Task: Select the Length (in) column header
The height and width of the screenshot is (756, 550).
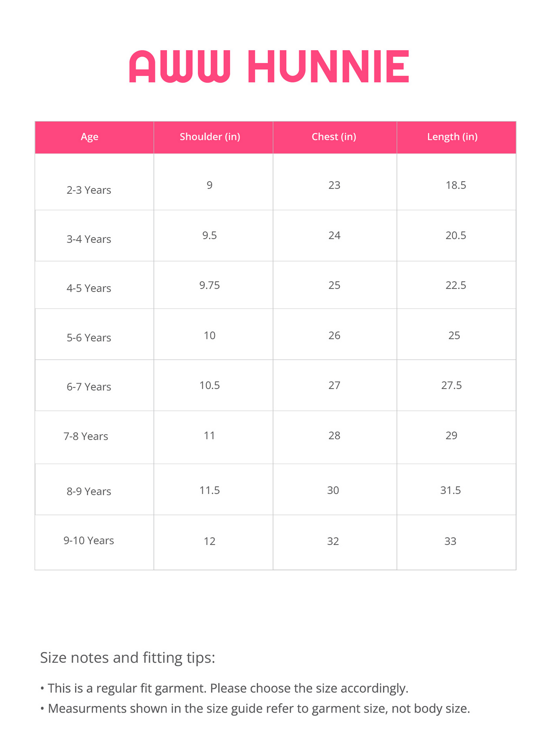Action: [452, 137]
